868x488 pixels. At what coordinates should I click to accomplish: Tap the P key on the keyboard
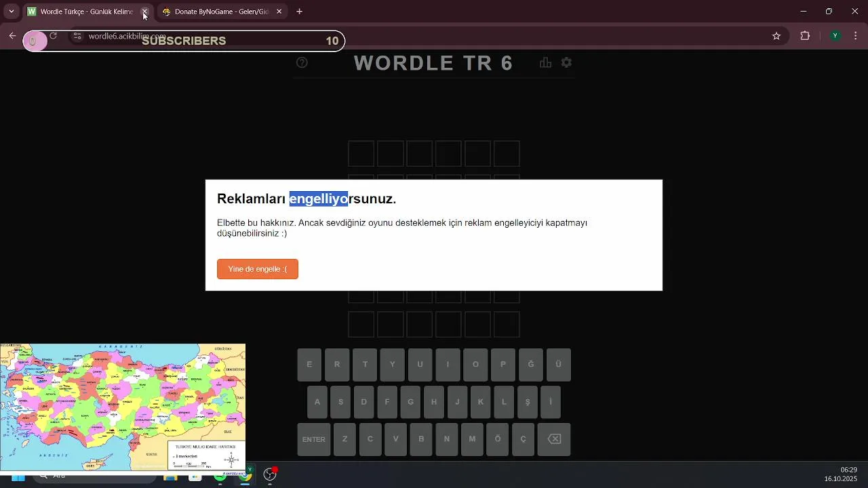pyautogui.click(x=503, y=365)
